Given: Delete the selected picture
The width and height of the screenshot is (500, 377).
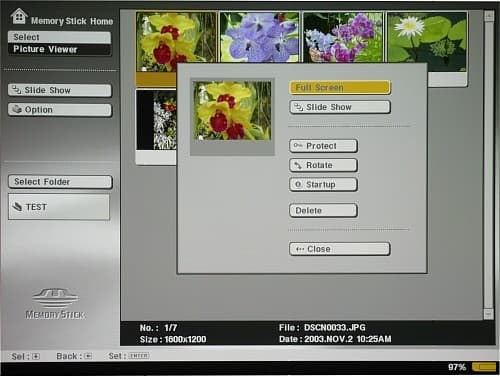Looking at the screenshot, I should pos(323,210).
